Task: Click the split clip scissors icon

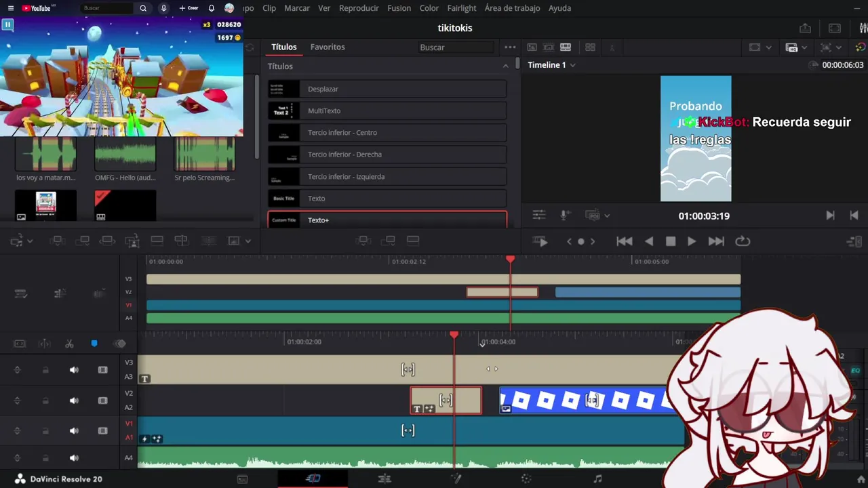Action: (x=69, y=344)
